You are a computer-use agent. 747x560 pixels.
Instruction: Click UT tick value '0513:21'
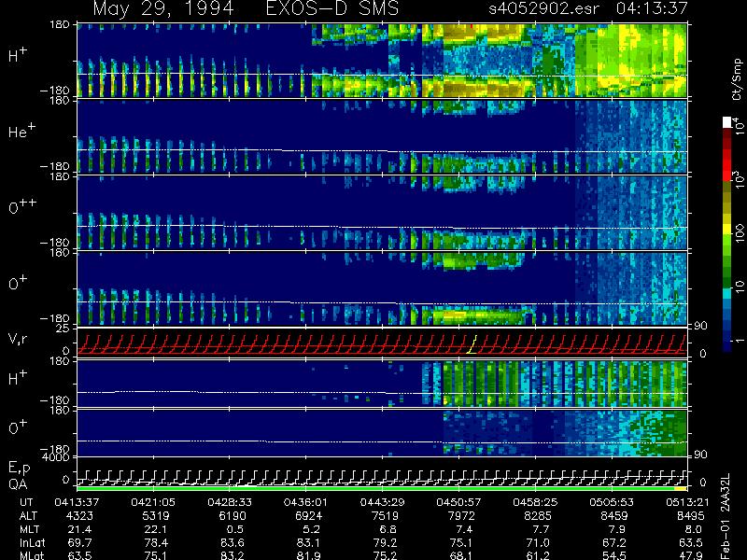point(688,502)
